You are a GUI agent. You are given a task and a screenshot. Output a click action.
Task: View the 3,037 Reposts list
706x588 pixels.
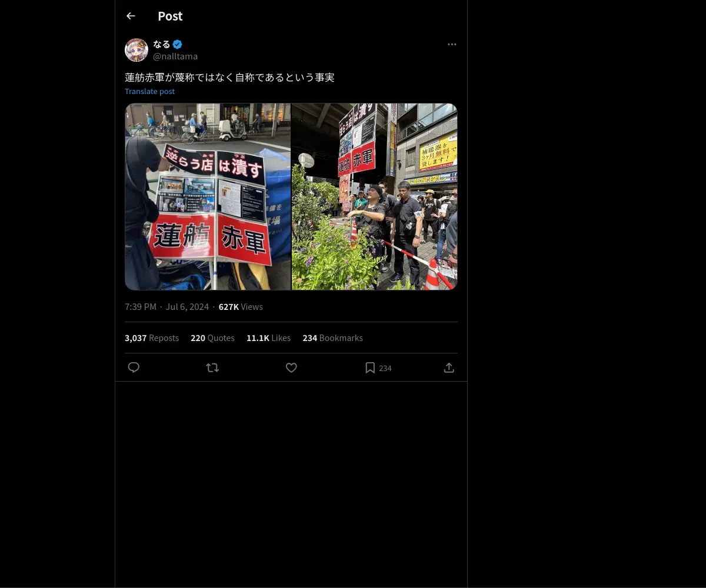(x=152, y=338)
